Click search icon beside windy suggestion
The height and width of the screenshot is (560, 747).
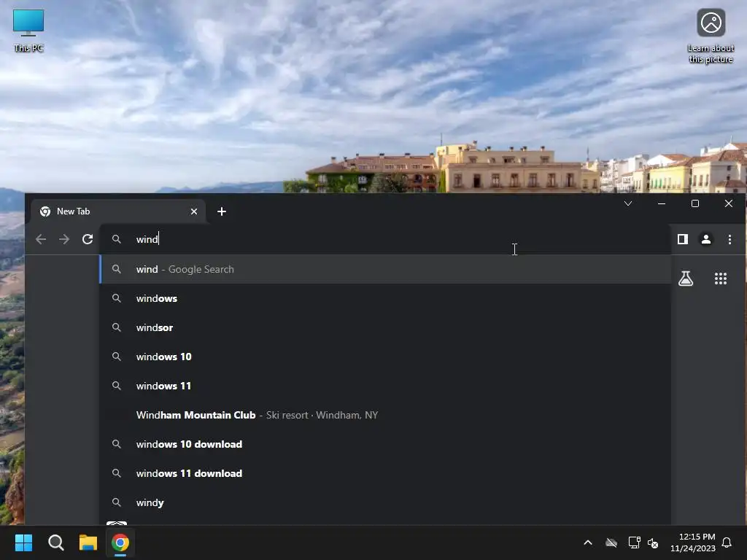coord(116,502)
